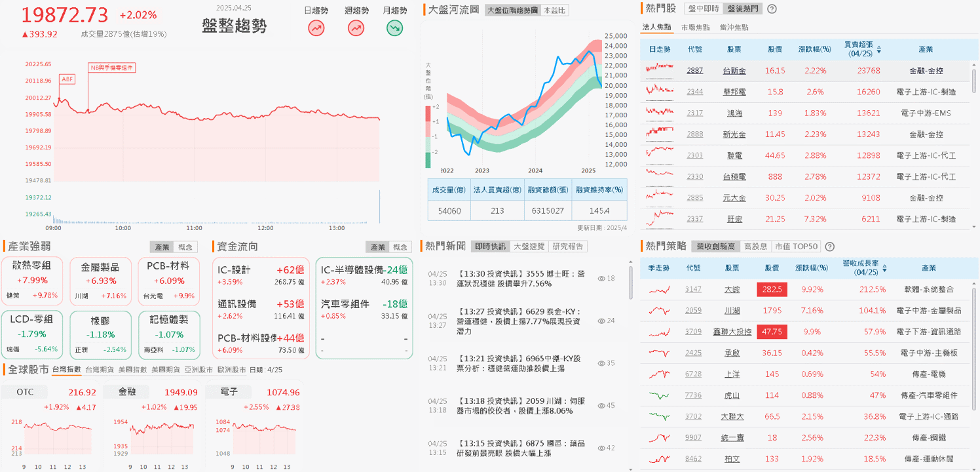Click the green 月趨勢 downward trend icon
Image resolution: width=980 pixels, height=472 pixels.
[394, 28]
